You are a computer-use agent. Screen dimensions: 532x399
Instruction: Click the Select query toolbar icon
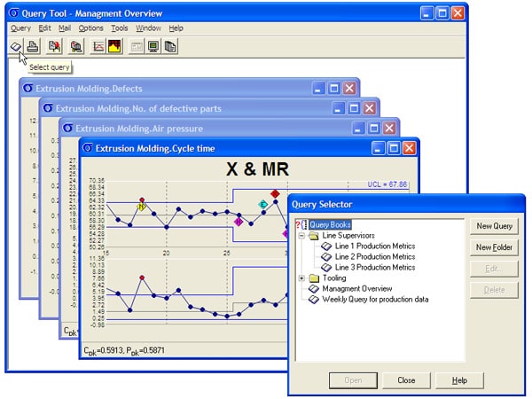click(x=16, y=46)
